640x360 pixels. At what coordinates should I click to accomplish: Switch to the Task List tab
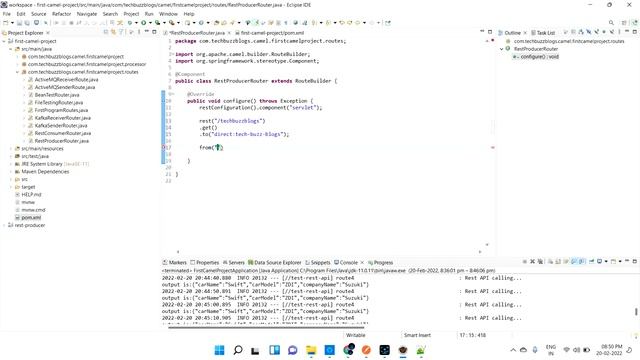543,33
